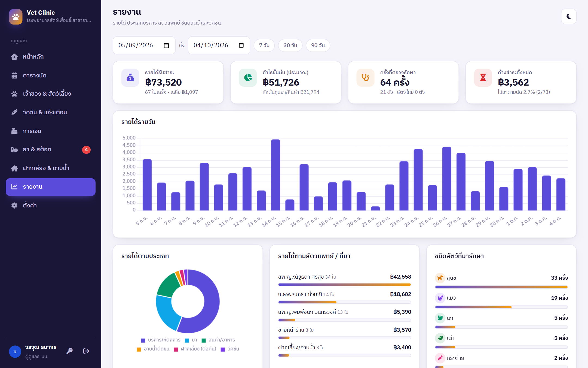
Task: Click the นก bird species icon
Action: 440,318
